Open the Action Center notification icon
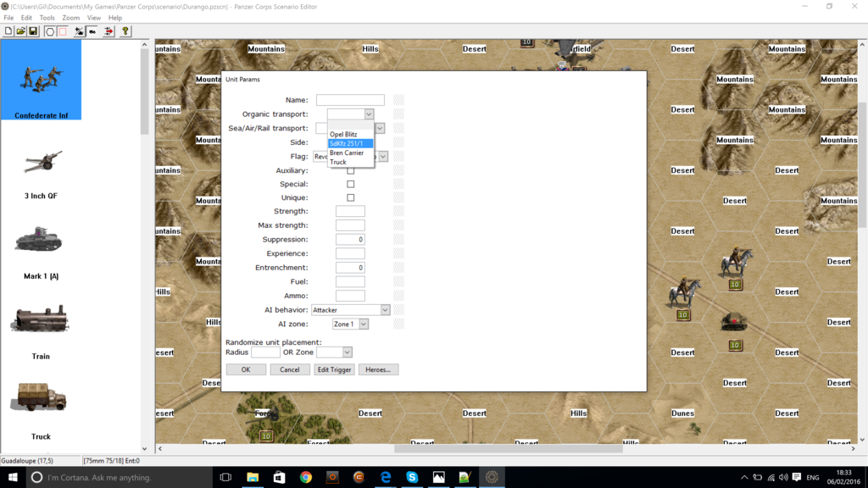Viewport: 868px width, 488px height. [x=797, y=477]
